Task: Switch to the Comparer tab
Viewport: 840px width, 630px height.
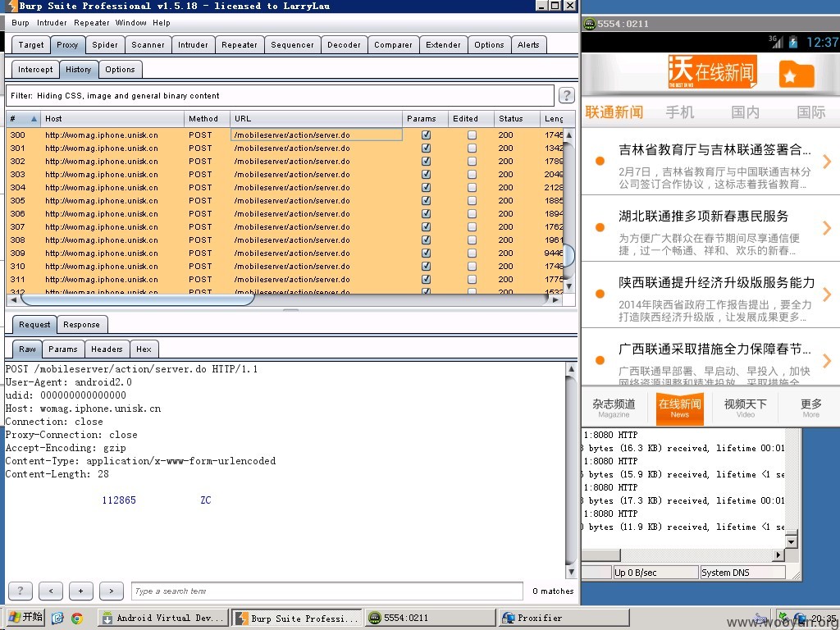Action: click(393, 45)
